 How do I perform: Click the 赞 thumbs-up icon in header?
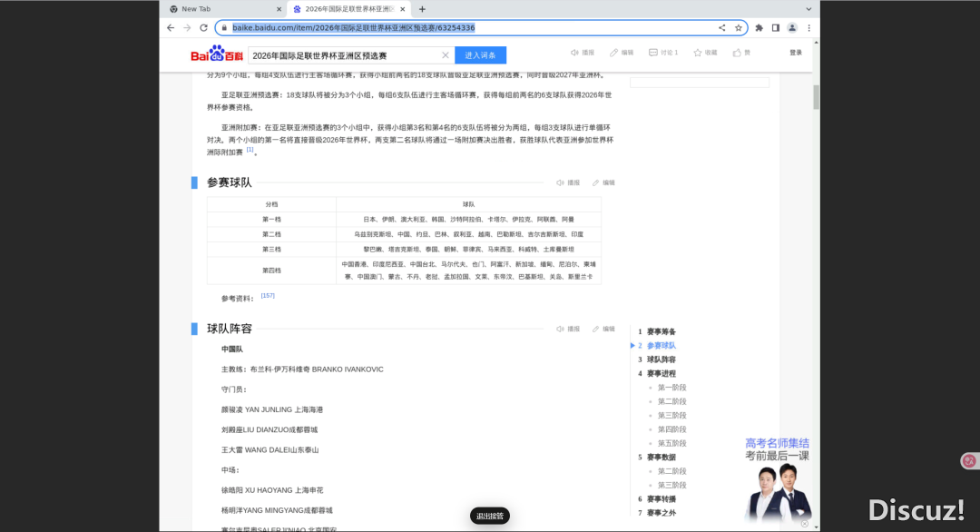pos(737,53)
